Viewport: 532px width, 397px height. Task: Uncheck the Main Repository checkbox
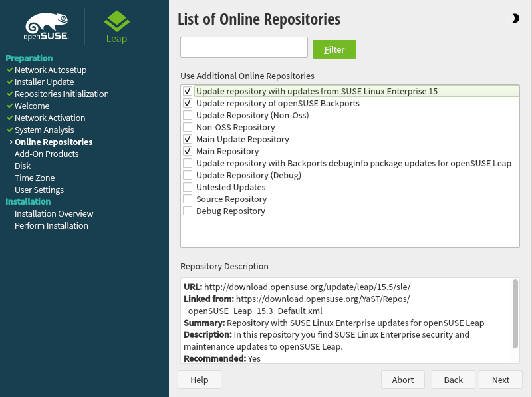pos(188,152)
